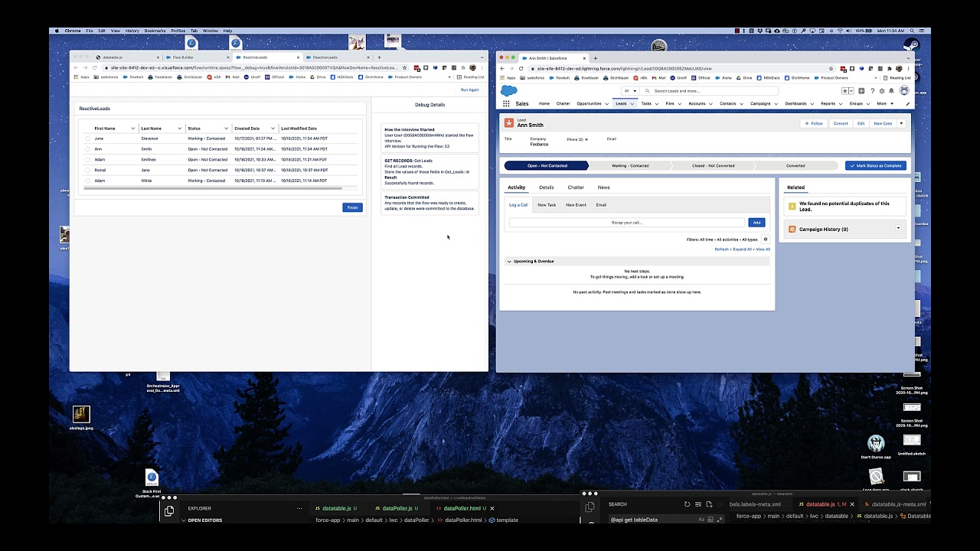Viewport: 980px width, 551px height.
Task: Open the Opportunities tab dropdown chevron
Action: (x=607, y=104)
